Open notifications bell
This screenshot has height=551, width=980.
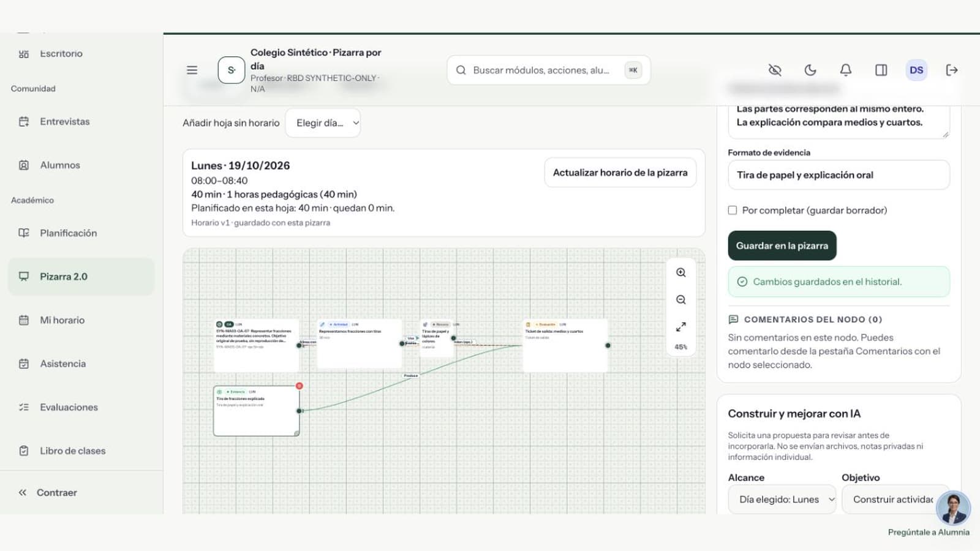coord(846,70)
